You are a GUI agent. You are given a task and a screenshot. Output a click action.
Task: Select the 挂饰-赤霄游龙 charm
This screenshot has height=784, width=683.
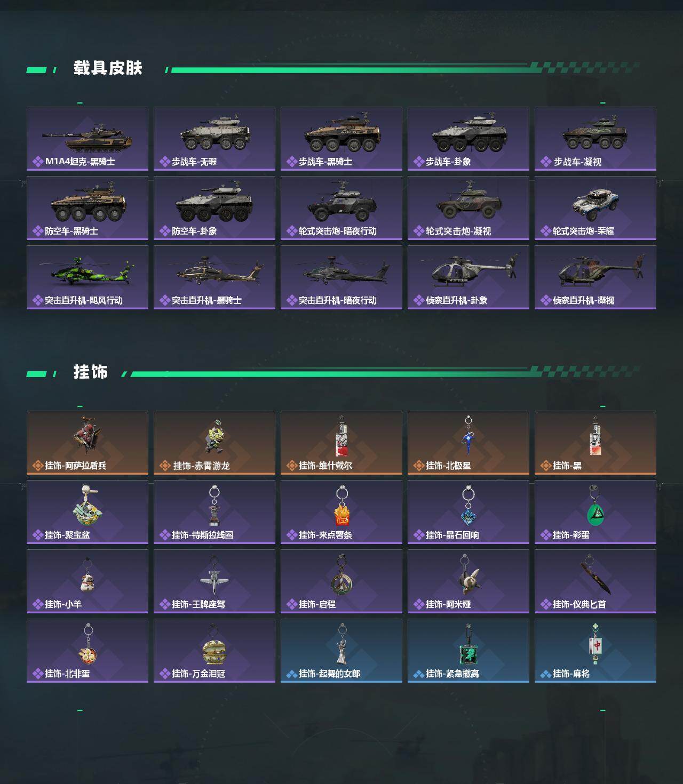click(215, 443)
